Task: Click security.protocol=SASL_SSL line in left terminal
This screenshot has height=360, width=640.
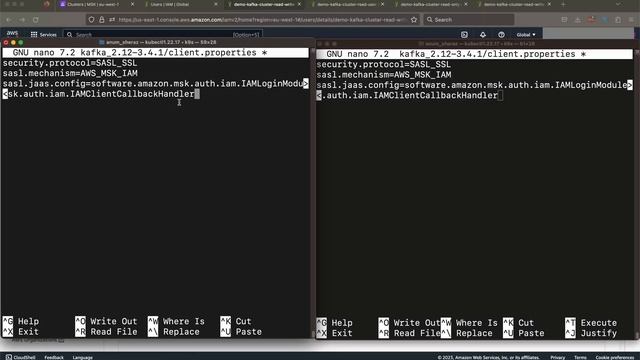Action: pyautogui.click(x=70, y=63)
